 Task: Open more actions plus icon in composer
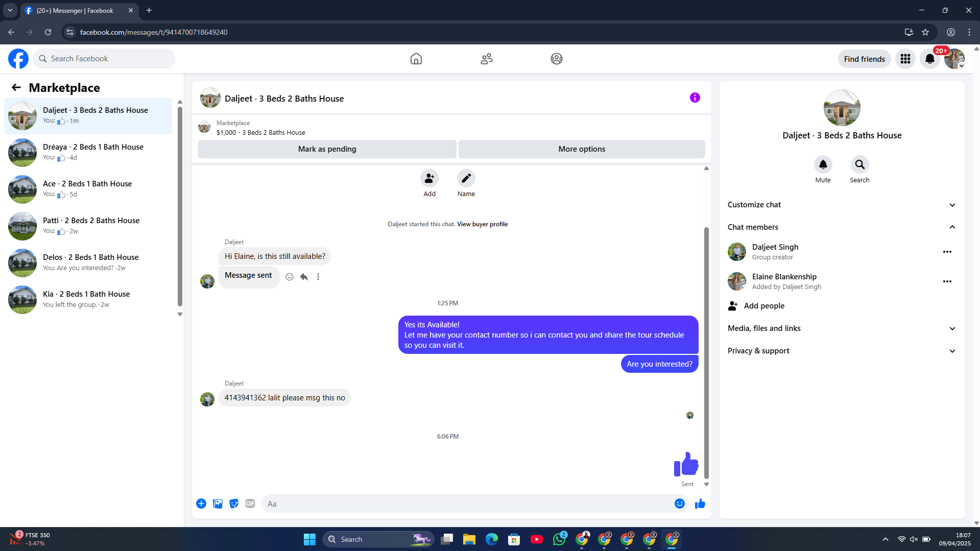201,504
